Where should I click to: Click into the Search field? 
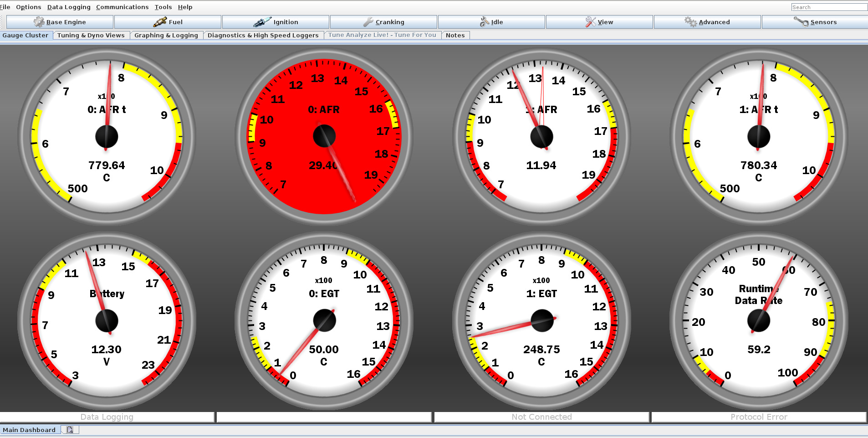(x=828, y=7)
